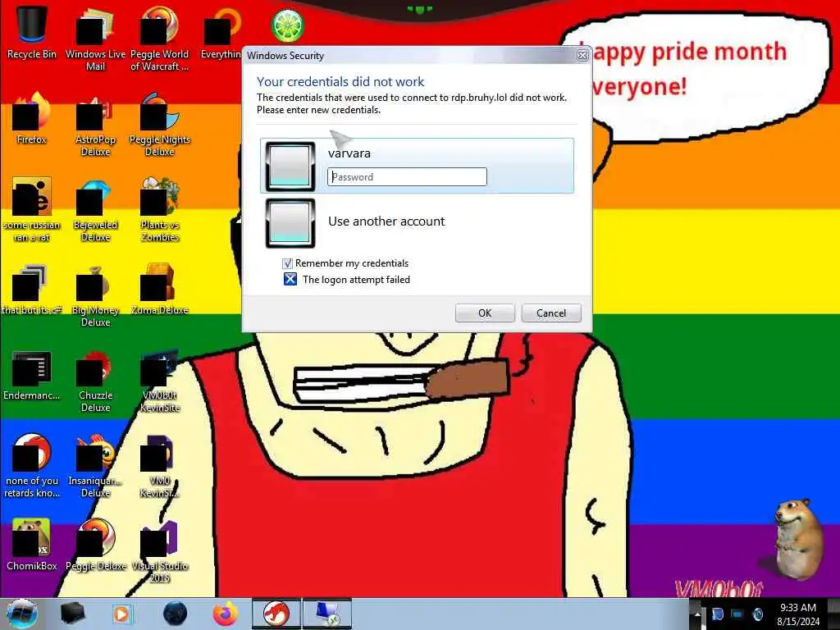The image size is (840, 630).
Task: Launch Firefox from the desktop
Action: (x=31, y=118)
